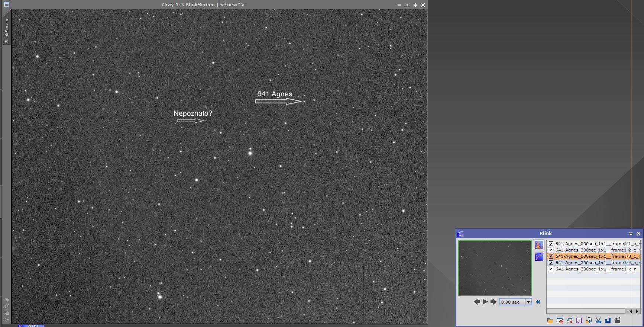Click the file list horizontal scrollbar

(x=586, y=311)
